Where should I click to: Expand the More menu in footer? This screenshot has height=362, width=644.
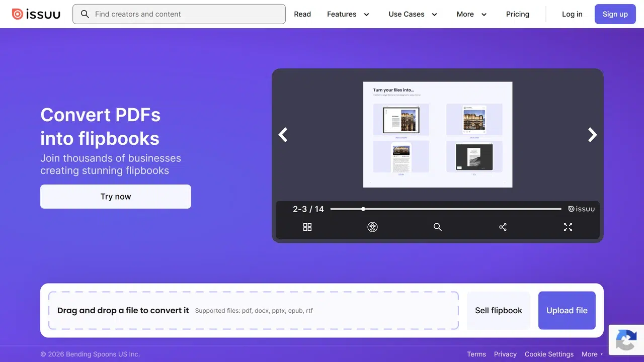[592, 354]
